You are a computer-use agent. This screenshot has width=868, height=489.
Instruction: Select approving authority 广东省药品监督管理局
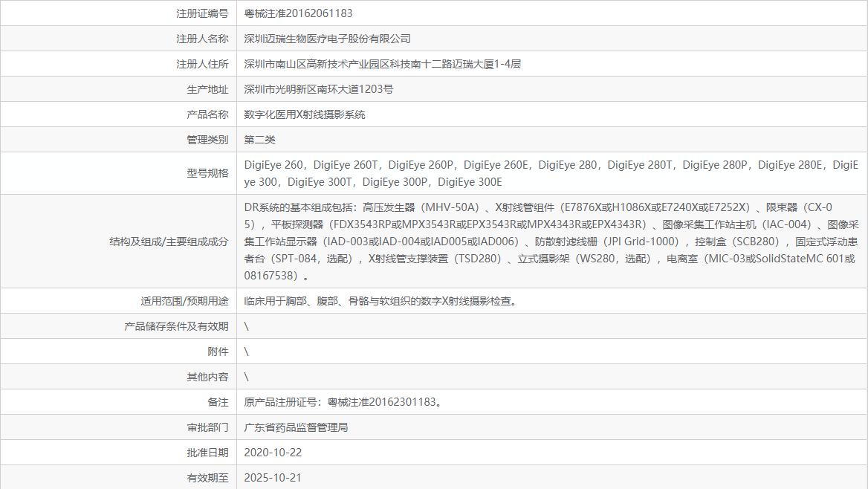[297, 427]
